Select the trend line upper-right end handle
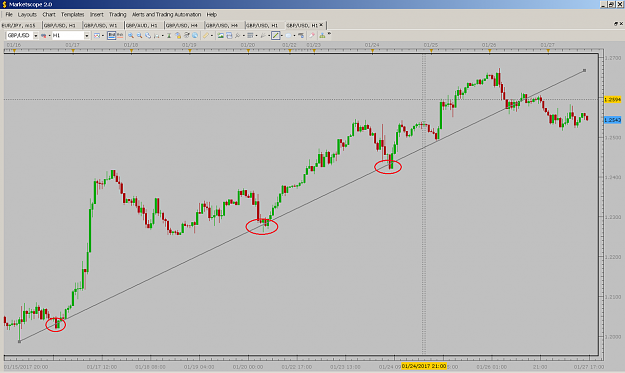This screenshot has width=625, height=373. (x=584, y=71)
